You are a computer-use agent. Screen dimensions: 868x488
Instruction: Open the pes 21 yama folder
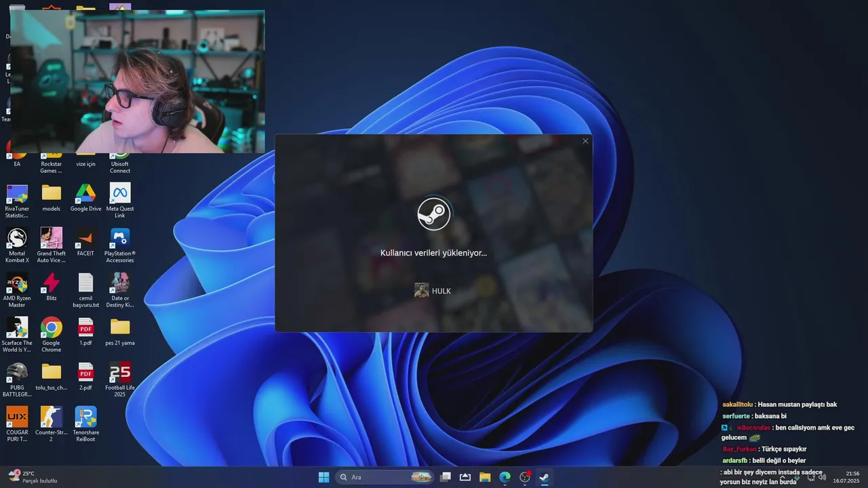120,332
